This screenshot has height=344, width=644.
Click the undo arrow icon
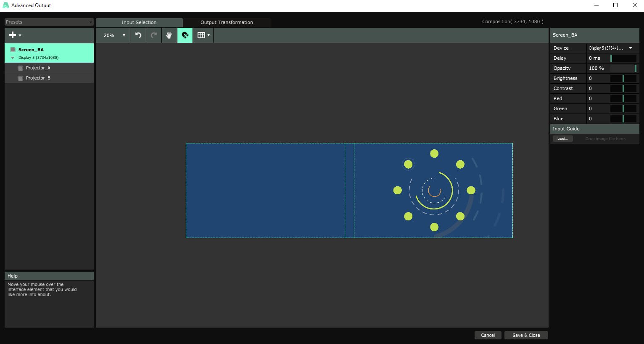pos(138,35)
